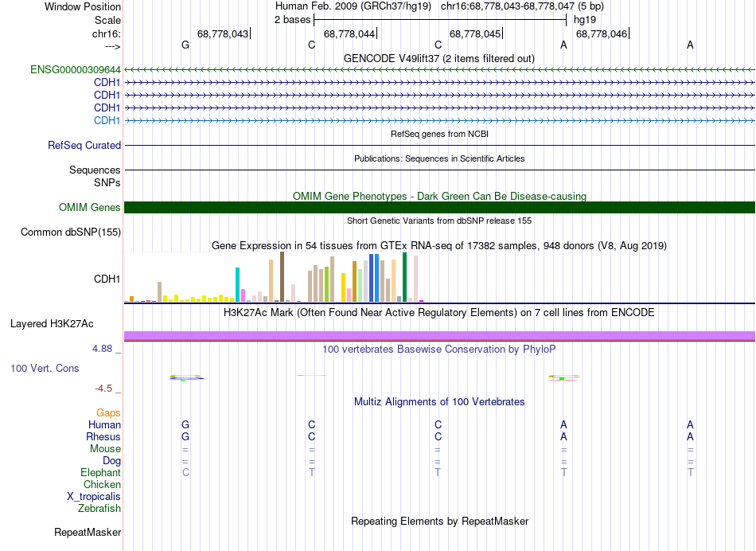Select the Zebrafish species label

point(99,508)
